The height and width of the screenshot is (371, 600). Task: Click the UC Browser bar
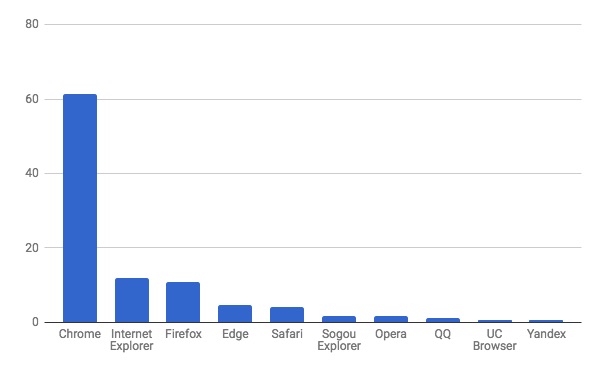[x=495, y=321]
